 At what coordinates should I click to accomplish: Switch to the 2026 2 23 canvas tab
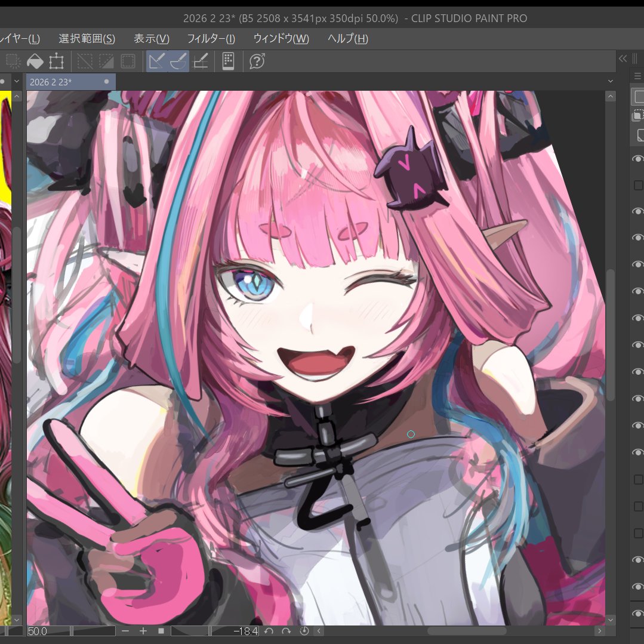tap(66, 81)
